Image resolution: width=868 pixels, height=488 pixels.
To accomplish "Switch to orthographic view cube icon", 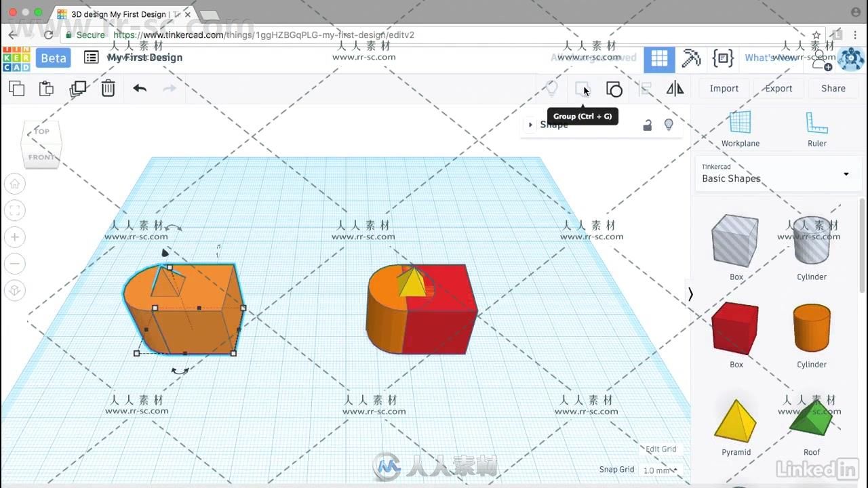I will point(15,291).
